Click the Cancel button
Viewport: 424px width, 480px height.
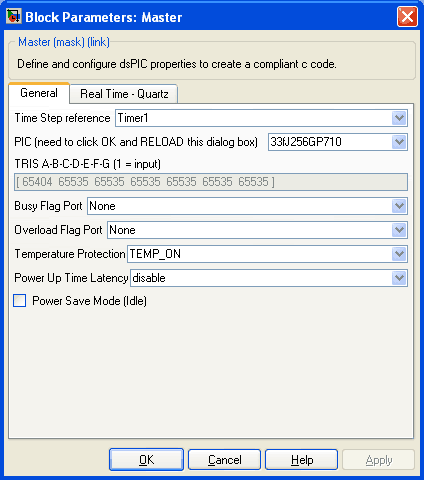[x=224, y=460]
